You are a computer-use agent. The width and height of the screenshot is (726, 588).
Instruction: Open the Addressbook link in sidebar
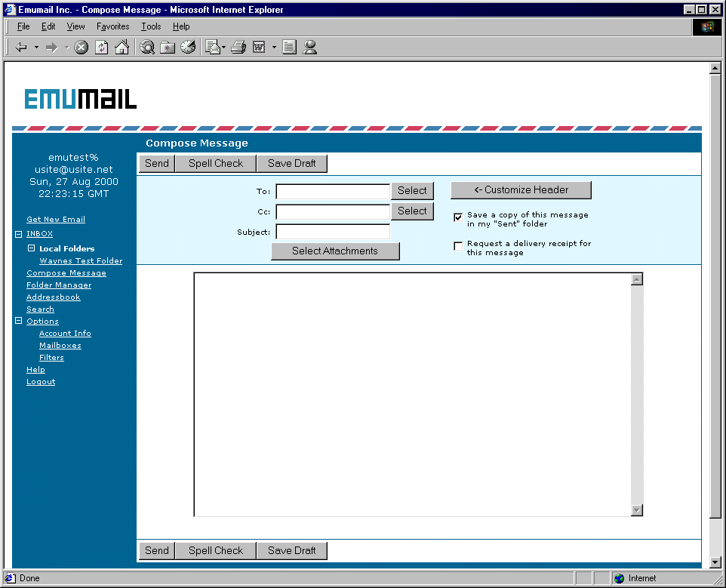tap(53, 297)
